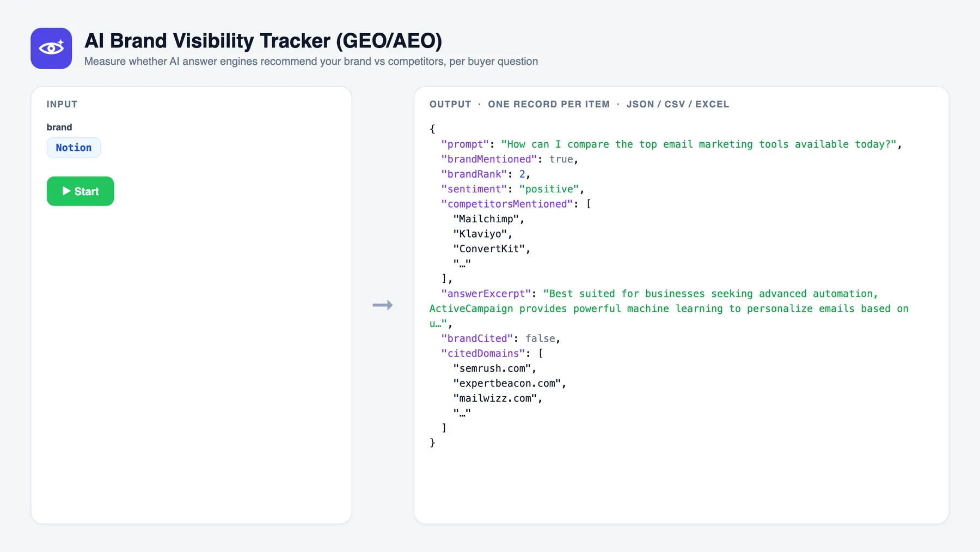Click the "answerExcerpt" key
The image size is (980, 552).
[486, 294]
